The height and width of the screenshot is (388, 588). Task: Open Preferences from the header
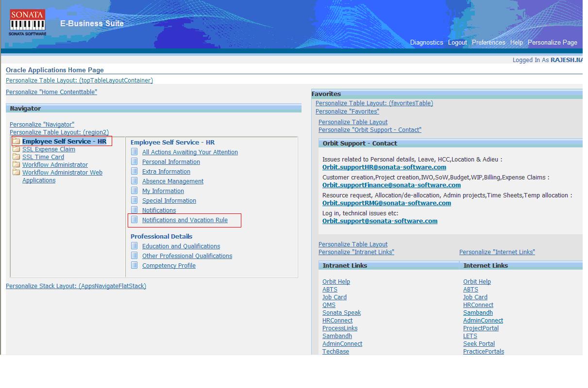pos(488,43)
